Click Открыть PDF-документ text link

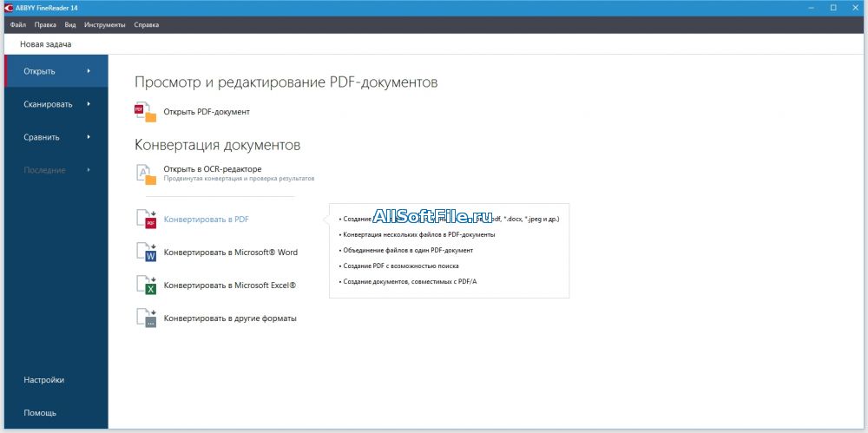tap(207, 112)
